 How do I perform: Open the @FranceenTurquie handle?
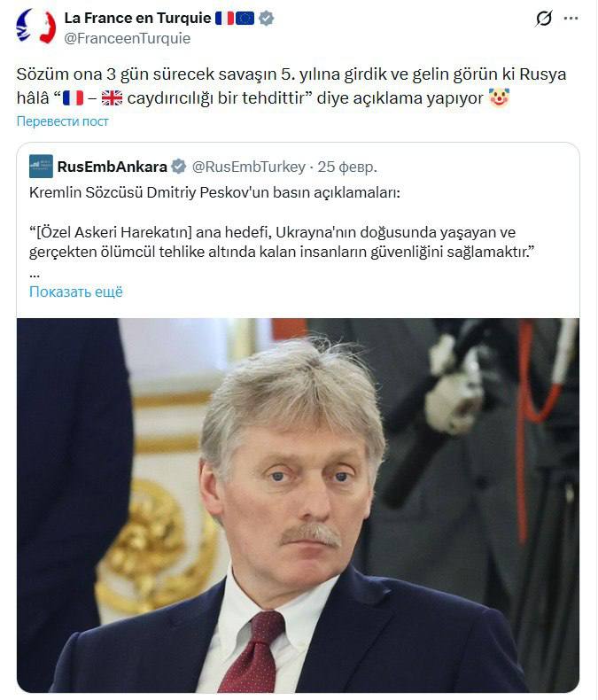(128, 38)
